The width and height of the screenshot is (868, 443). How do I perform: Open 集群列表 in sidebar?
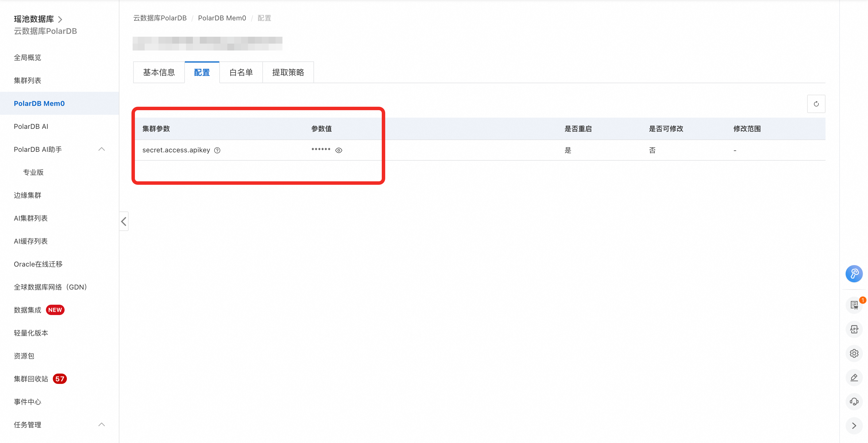(x=27, y=81)
